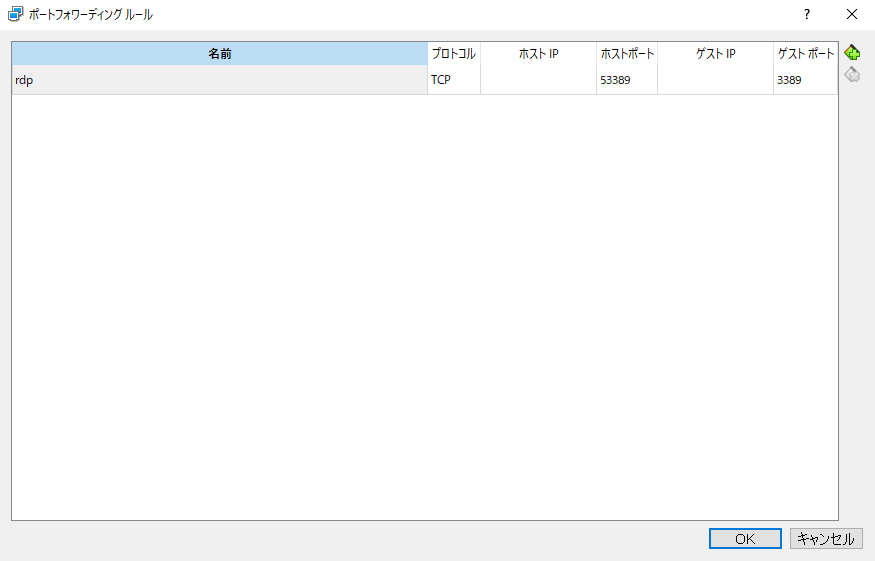875x561 pixels.
Task: Select the empty ゲスト IP cell of rdp
Action: [715, 80]
